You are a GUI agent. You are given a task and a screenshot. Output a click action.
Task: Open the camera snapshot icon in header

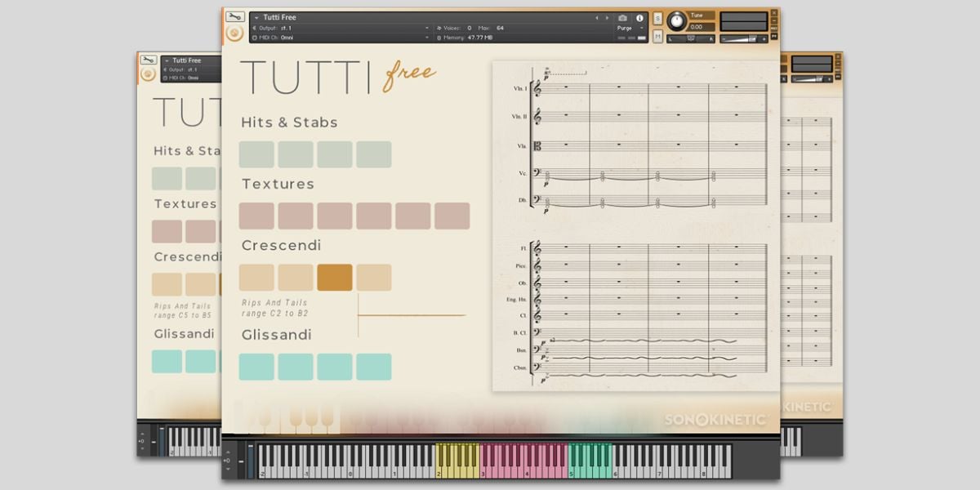622,17
